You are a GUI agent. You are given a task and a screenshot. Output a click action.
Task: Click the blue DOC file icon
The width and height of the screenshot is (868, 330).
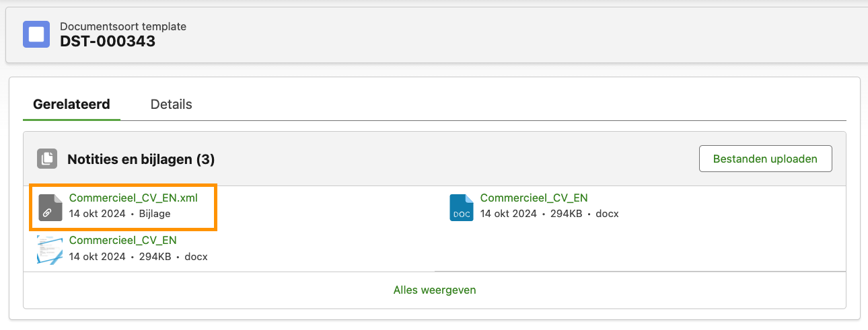(x=462, y=207)
